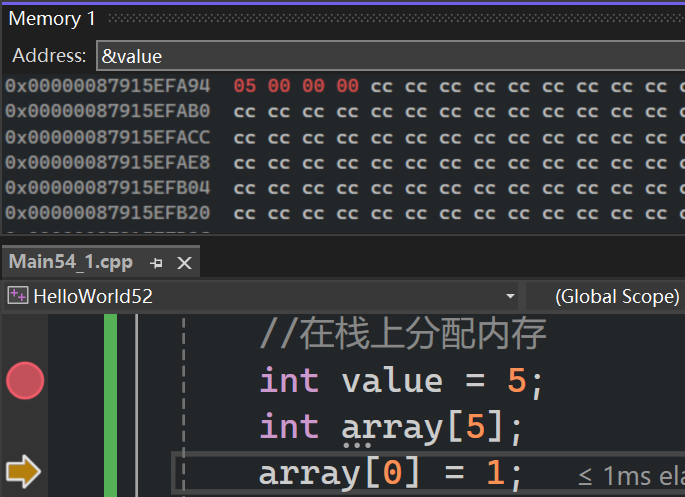
Task: Click the red breakpoint marker in margin
Action: click(x=25, y=380)
